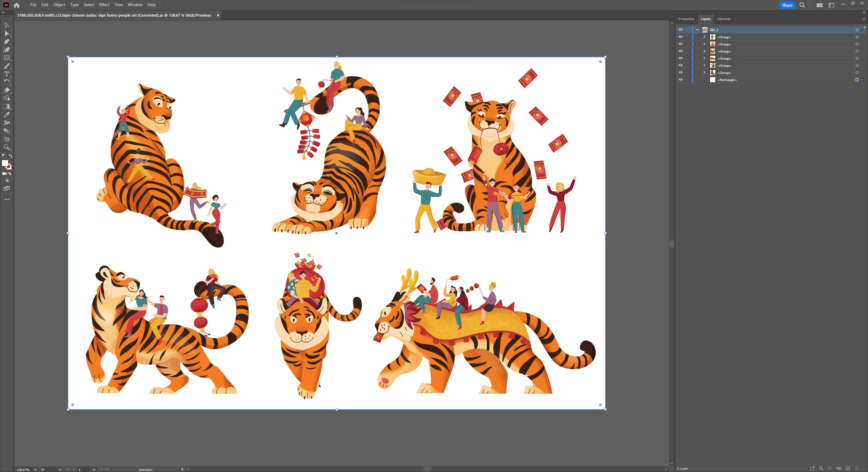
Task: Activate the Eraser tool
Action: [6, 90]
